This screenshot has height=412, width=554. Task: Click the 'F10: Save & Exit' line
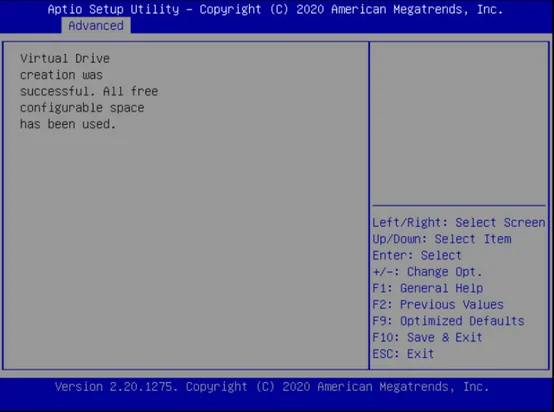(x=427, y=337)
